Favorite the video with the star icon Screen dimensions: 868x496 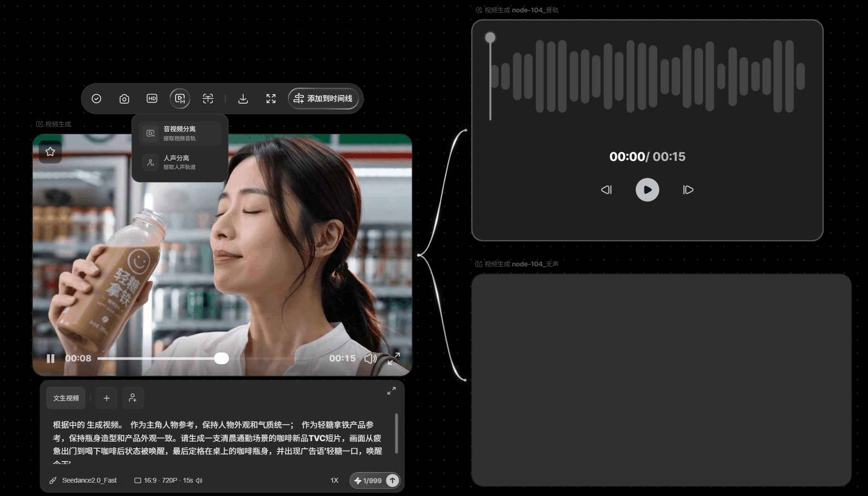click(50, 151)
